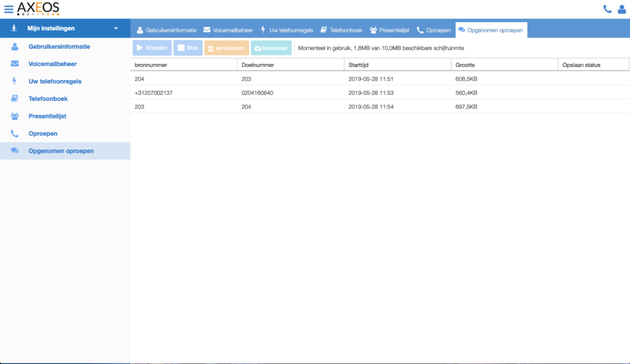This screenshot has height=364, width=630.
Task: Click the person icon beside Gebruikersinformatie in sidebar
Action: point(14,46)
